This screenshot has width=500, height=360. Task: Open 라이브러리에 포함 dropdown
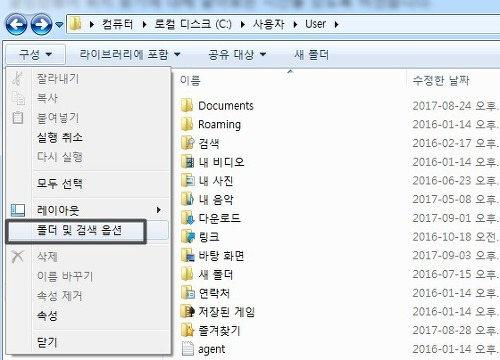pyautogui.click(x=130, y=54)
